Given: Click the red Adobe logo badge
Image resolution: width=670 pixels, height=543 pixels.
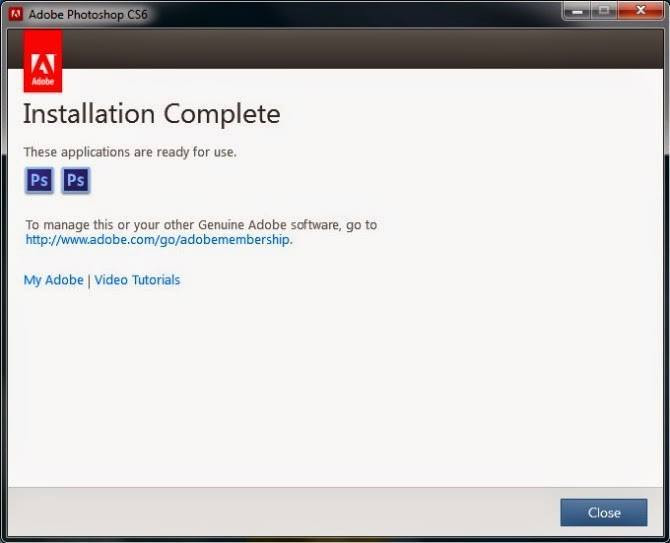Looking at the screenshot, I should coord(43,61).
